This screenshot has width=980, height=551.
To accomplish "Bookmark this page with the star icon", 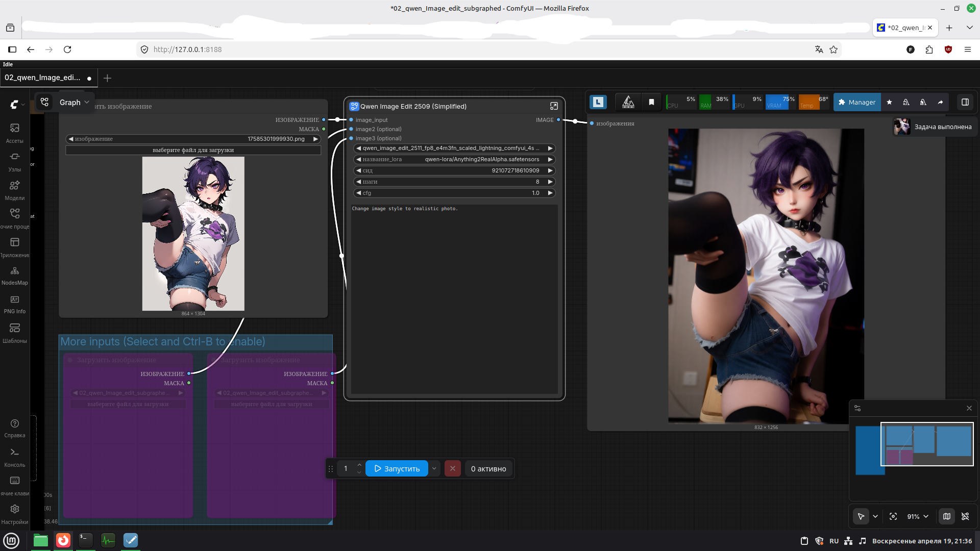I will pos(834,49).
